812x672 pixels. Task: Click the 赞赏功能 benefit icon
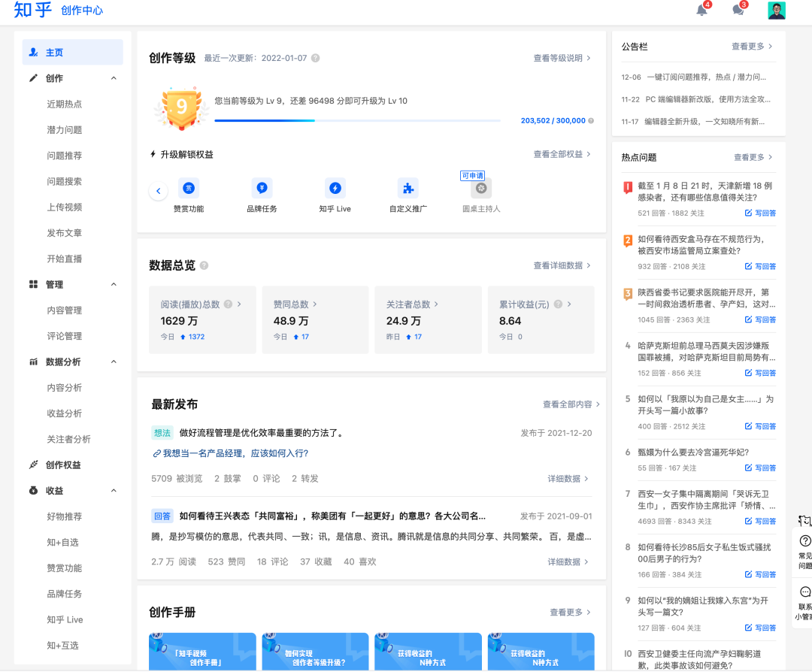[x=189, y=188]
